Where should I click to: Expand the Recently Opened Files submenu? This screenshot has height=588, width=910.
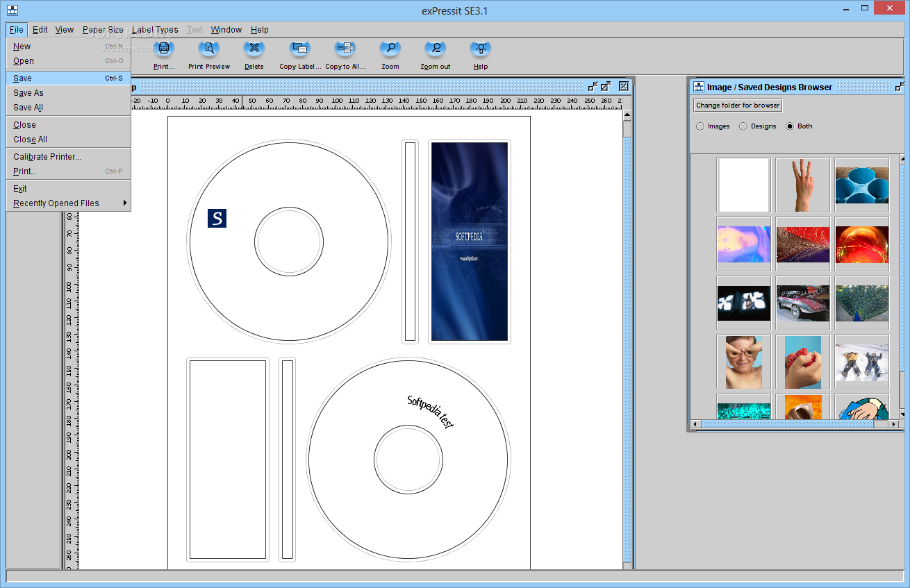click(x=69, y=203)
